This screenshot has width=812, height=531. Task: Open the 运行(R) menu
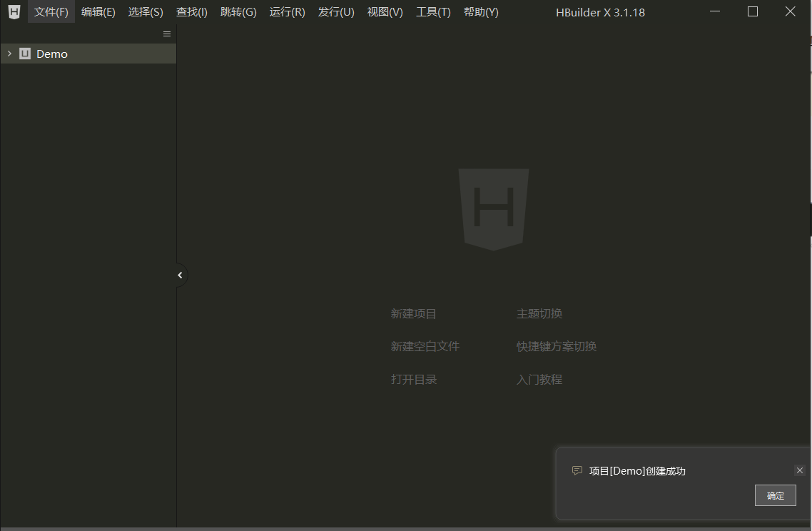pyautogui.click(x=287, y=11)
